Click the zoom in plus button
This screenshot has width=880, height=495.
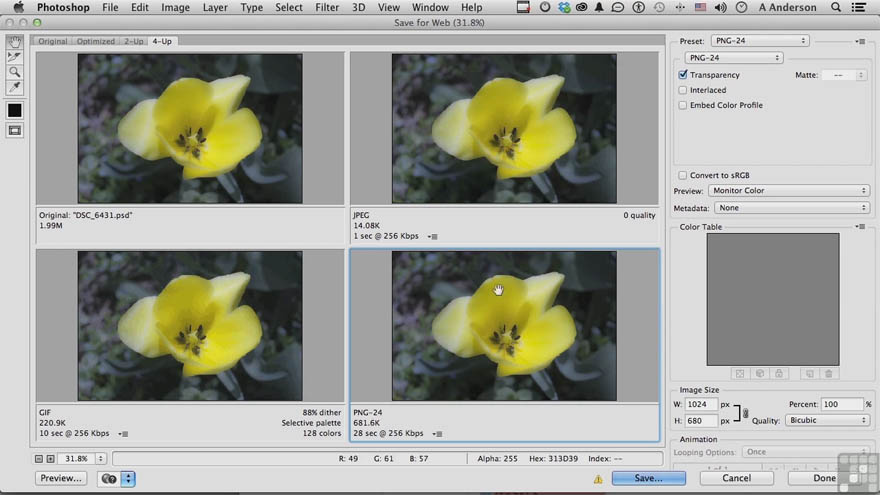pos(51,459)
